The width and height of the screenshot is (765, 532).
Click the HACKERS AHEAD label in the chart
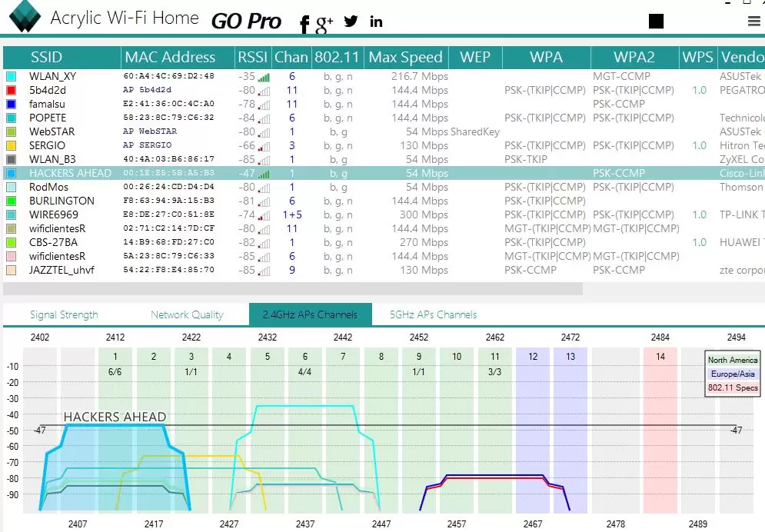click(115, 417)
